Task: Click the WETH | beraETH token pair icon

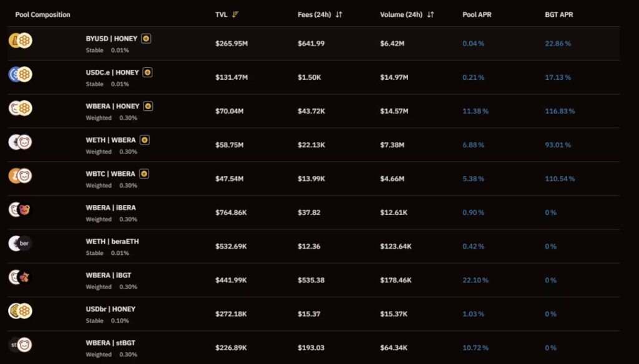Action: coord(20,243)
